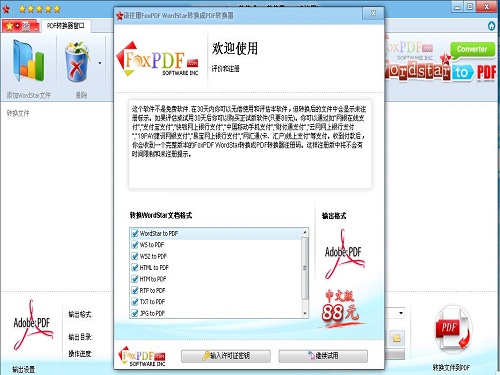Click the FoxPDF logo at dialog bottom
The image size is (500, 375).
tap(142, 357)
